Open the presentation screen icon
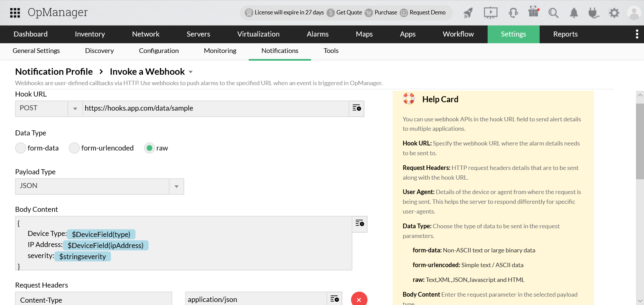This screenshot has width=644, height=305. pyautogui.click(x=490, y=13)
